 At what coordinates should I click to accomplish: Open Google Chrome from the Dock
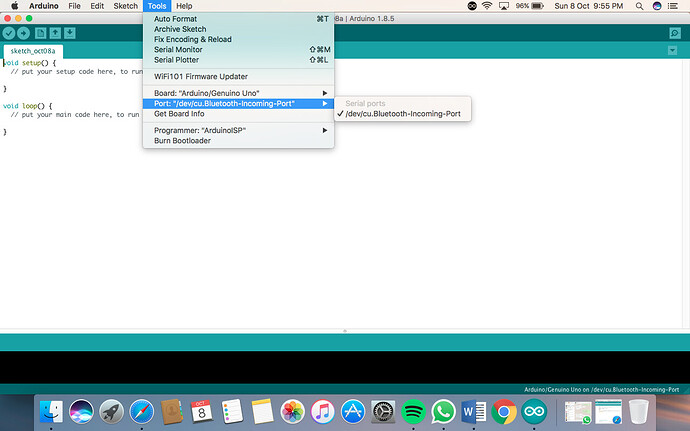point(504,412)
